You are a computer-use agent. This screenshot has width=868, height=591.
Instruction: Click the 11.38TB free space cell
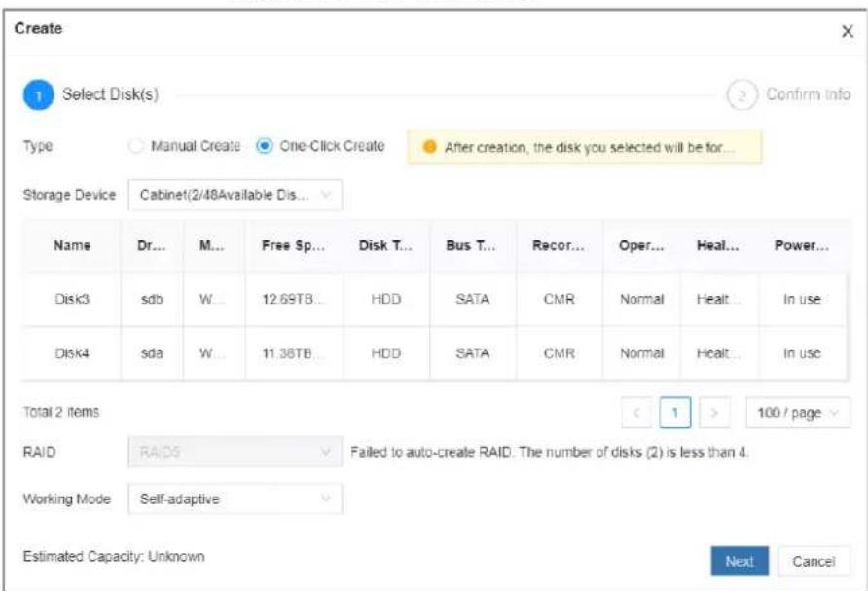(x=294, y=353)
